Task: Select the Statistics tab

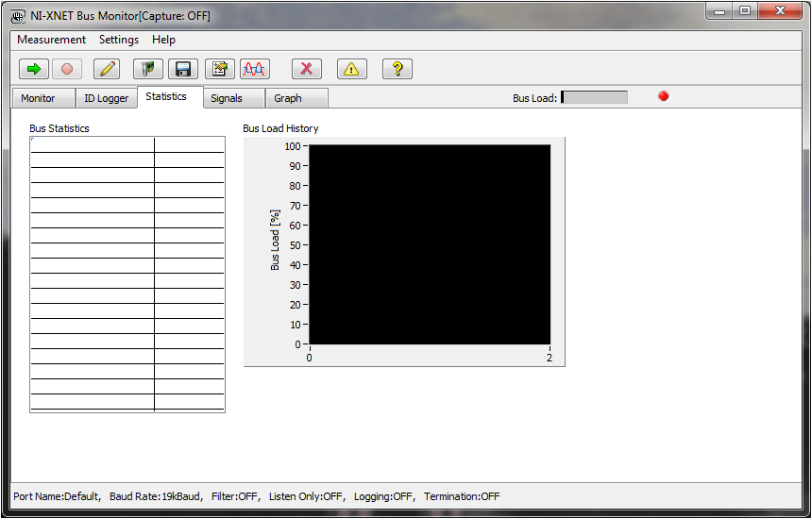Action: (170, 97)
